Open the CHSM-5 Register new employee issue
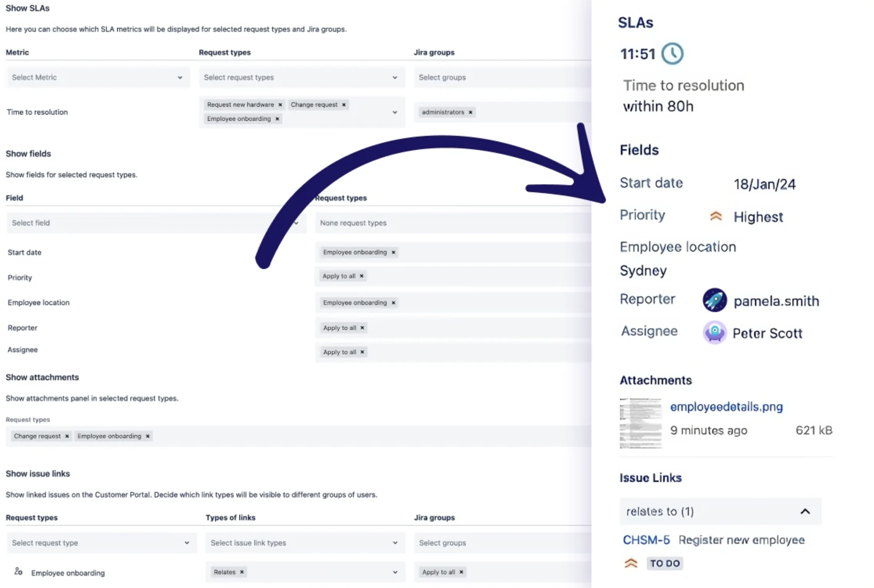The image size is (874, 588). point(647,539)
